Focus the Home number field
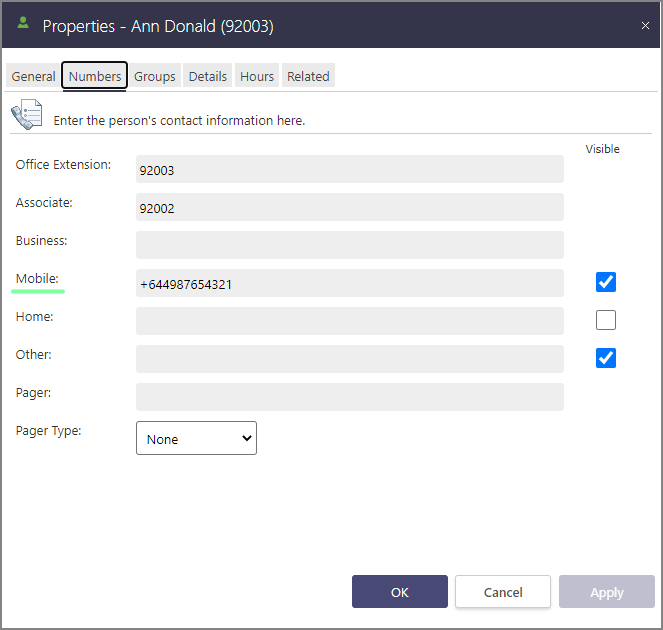The width and height of the screenshot is (663, 630). [350, 321]
